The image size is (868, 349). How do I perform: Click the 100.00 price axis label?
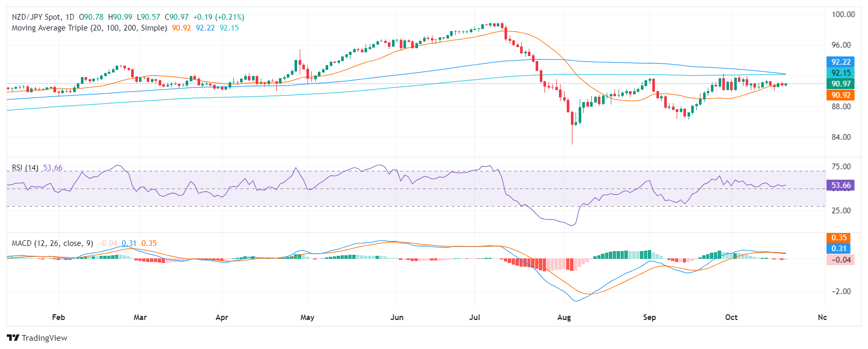coord(843,14)
